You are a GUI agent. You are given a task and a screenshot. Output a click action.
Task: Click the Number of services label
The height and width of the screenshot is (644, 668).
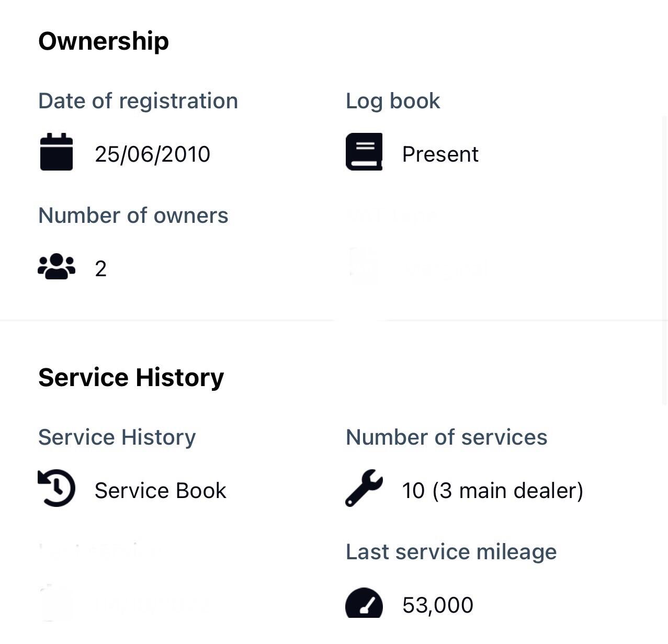click(x=446, y=437)
